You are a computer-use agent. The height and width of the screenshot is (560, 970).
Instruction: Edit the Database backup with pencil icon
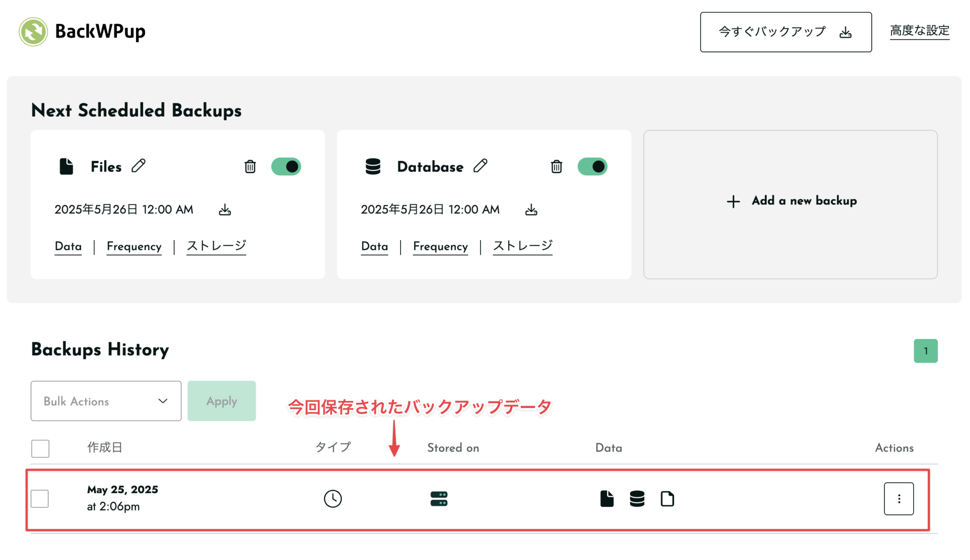point(481,166)
